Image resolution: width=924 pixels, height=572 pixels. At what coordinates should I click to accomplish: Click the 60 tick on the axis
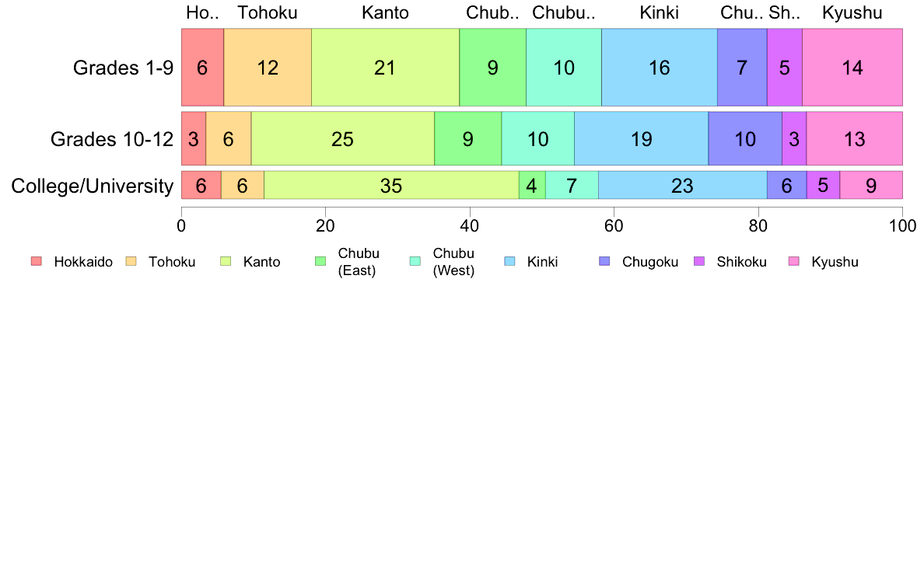(614, 225)
